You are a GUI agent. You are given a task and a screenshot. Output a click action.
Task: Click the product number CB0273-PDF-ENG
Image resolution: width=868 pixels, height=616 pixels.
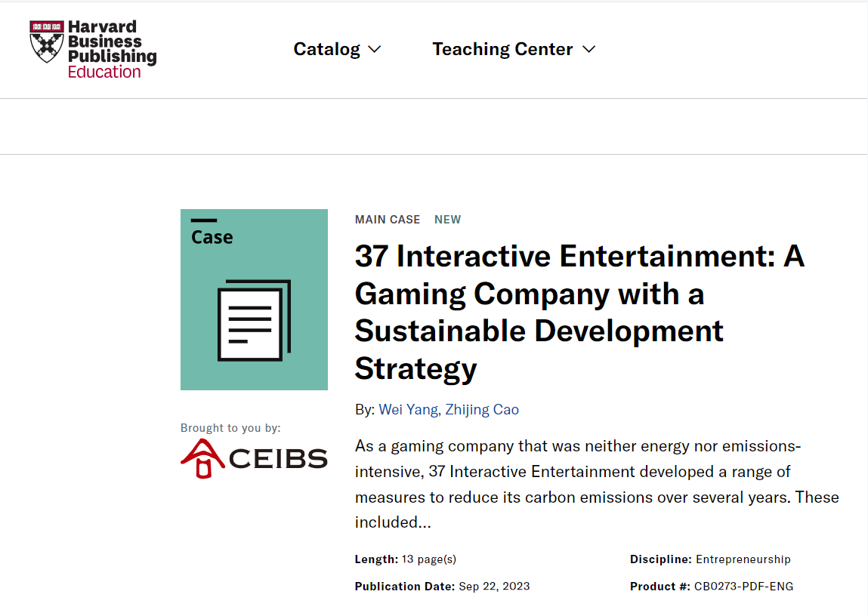[743, 587]
